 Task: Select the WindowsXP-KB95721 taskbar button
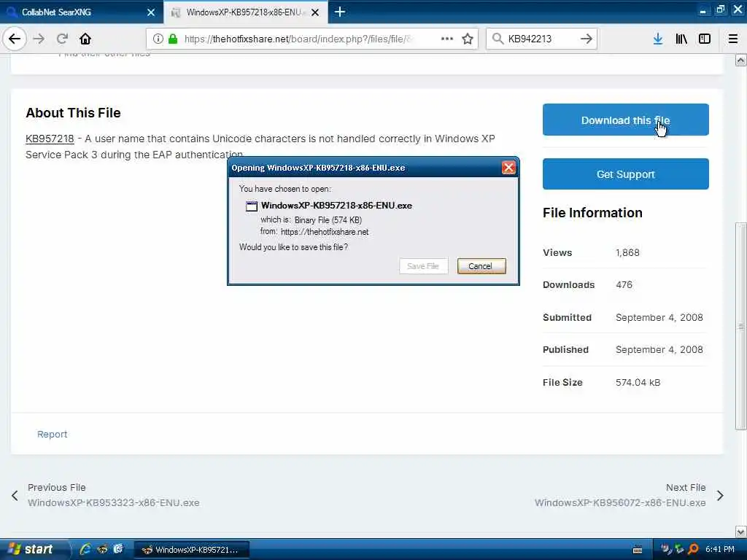[x=190, y=550]
